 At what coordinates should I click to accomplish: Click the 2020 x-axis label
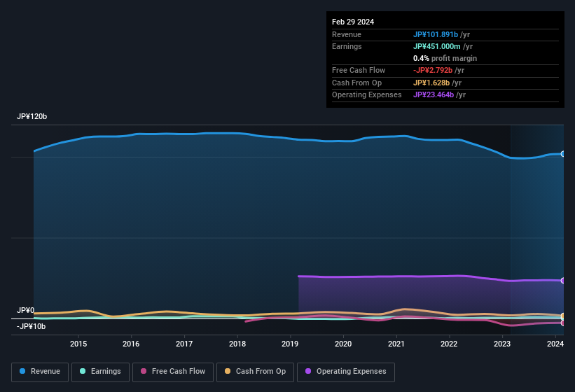343,344
